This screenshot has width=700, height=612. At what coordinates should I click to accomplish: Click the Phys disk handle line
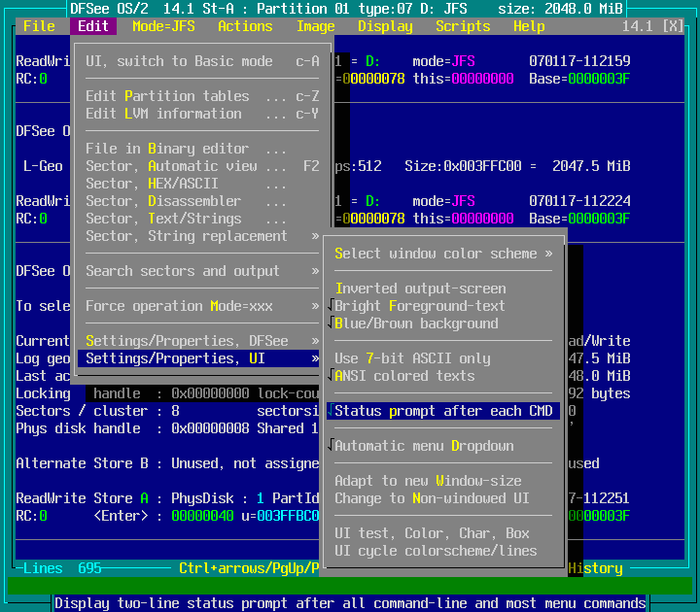coord(167,428)
